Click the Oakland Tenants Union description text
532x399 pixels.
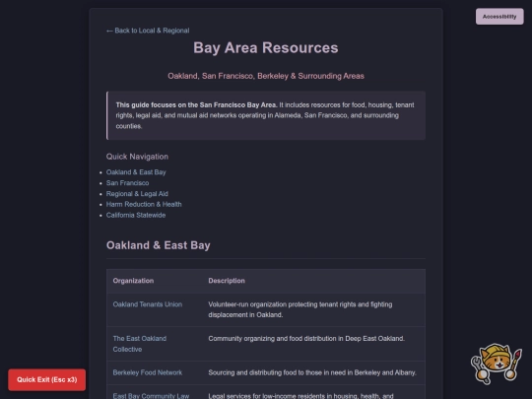pyautogui.click(x=300, y=309)
